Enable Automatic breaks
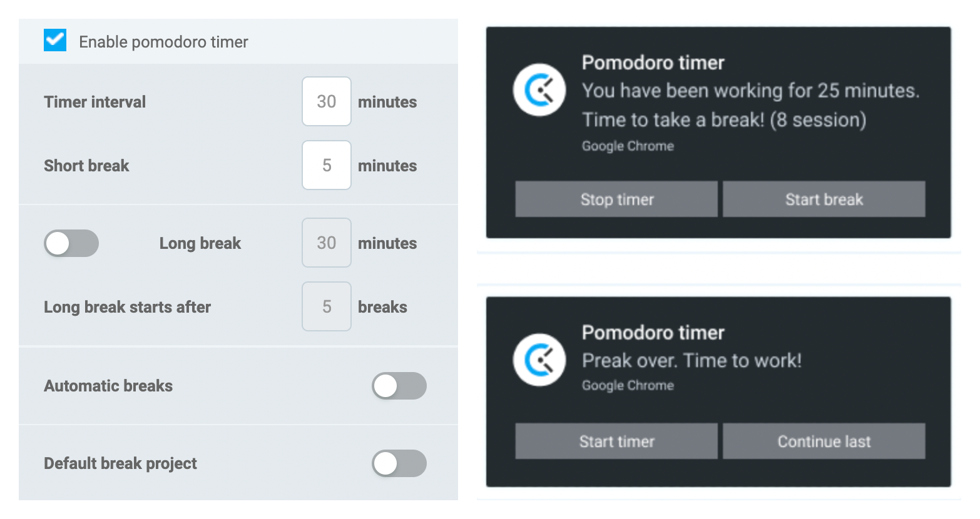Image resolution: width=980 pixels, height=519 pixels. [399, 386]
